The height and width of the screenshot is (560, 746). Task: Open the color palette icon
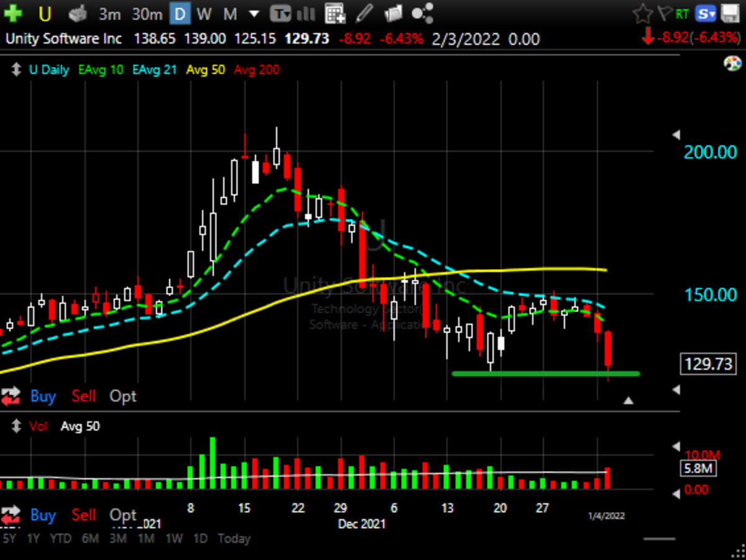tap(732, 63)
